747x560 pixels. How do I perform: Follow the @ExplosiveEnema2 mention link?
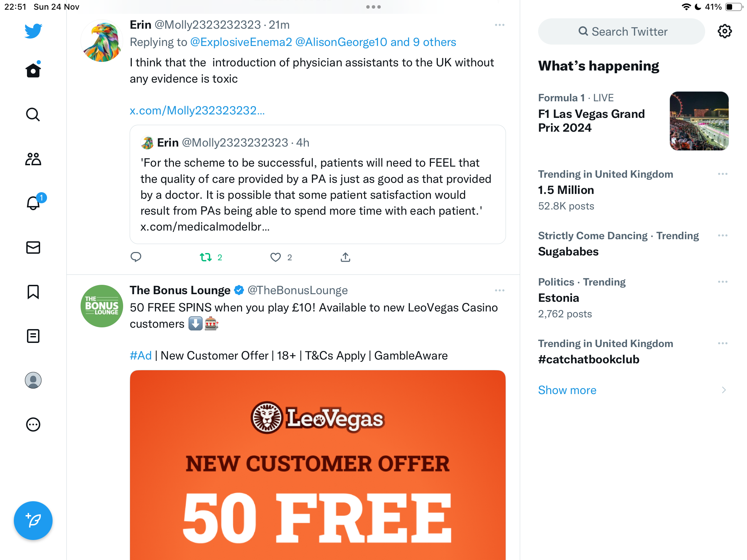(241, 42)
